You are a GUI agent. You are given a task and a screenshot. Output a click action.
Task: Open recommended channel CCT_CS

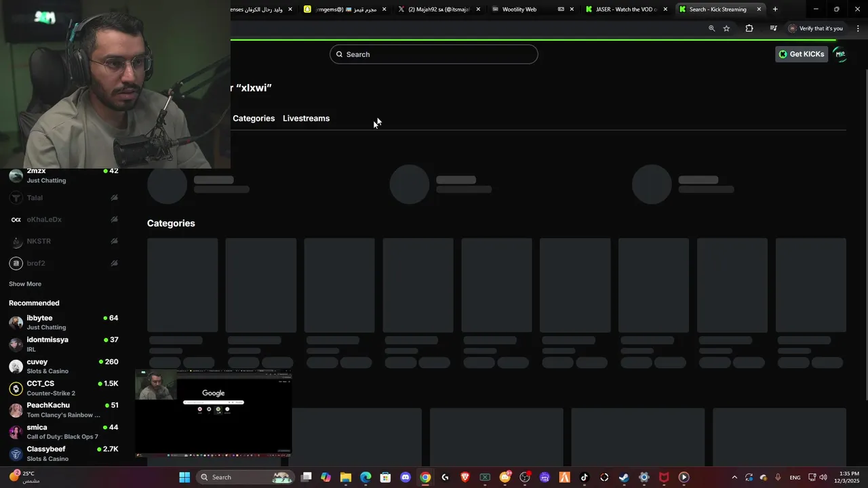coord(64,388)
